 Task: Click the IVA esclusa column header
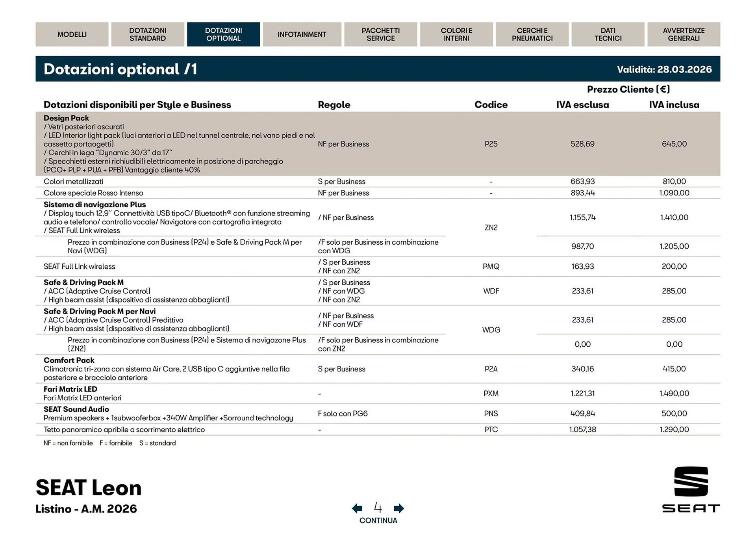pyautogui.click(x=582, y=105)
